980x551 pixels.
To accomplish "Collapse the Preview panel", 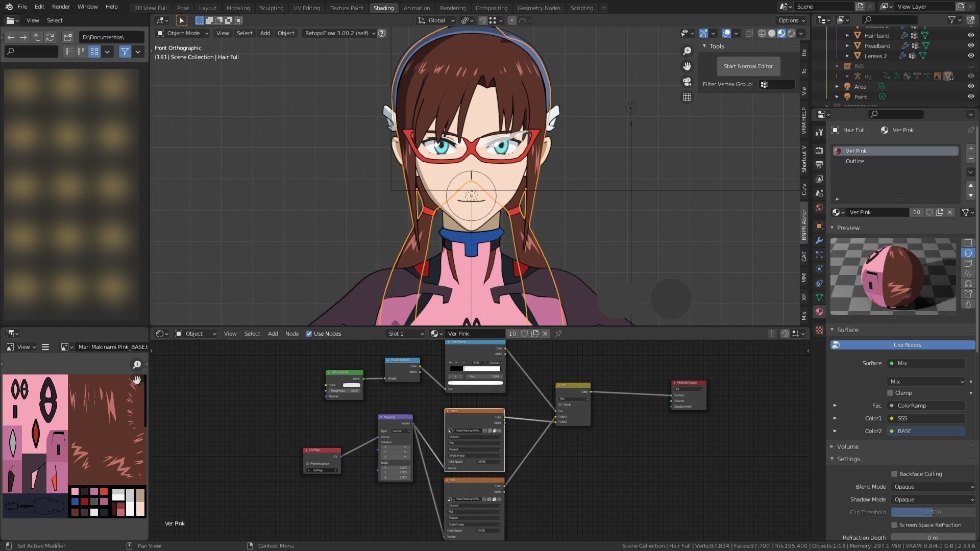I will pos(832,228).
